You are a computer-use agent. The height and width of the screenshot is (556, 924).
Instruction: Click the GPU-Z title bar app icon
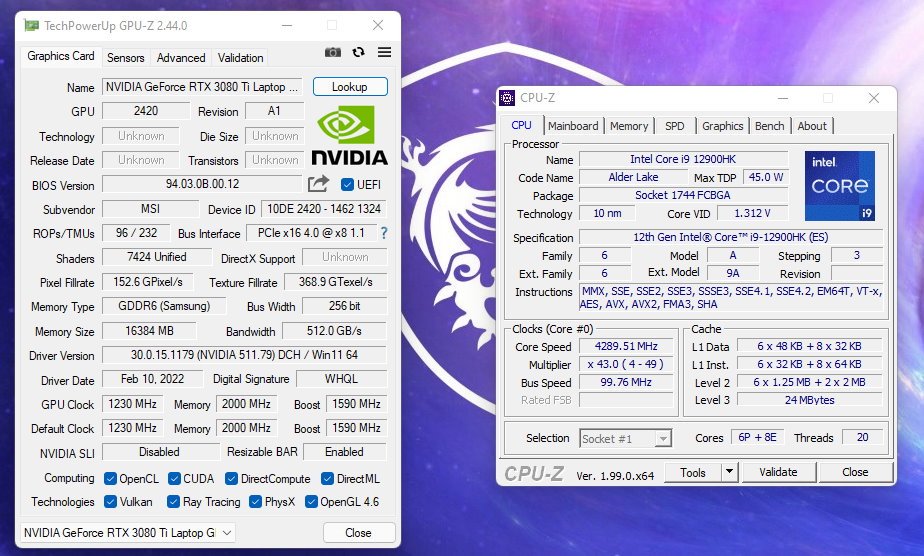[31, 25]
